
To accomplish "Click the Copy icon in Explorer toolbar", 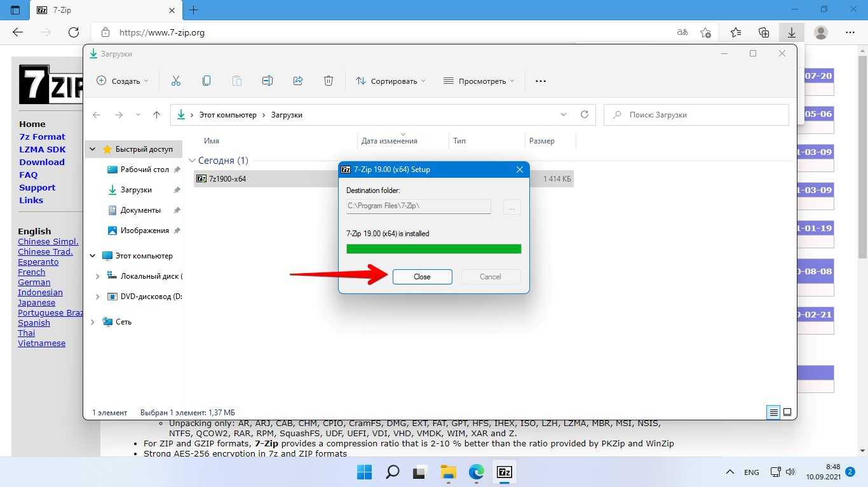I will tap(207, 81).
